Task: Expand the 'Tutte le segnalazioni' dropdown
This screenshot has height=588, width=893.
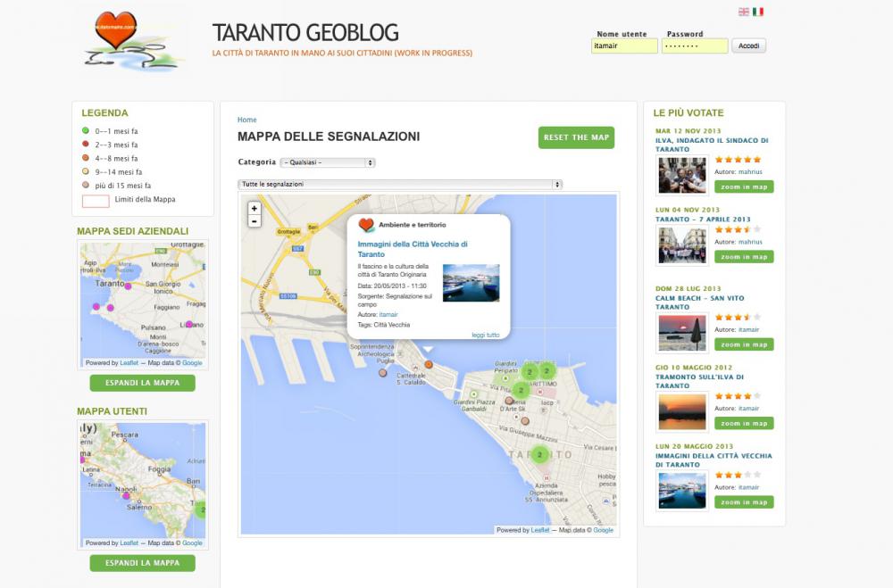Action: (x=400, y=184)
